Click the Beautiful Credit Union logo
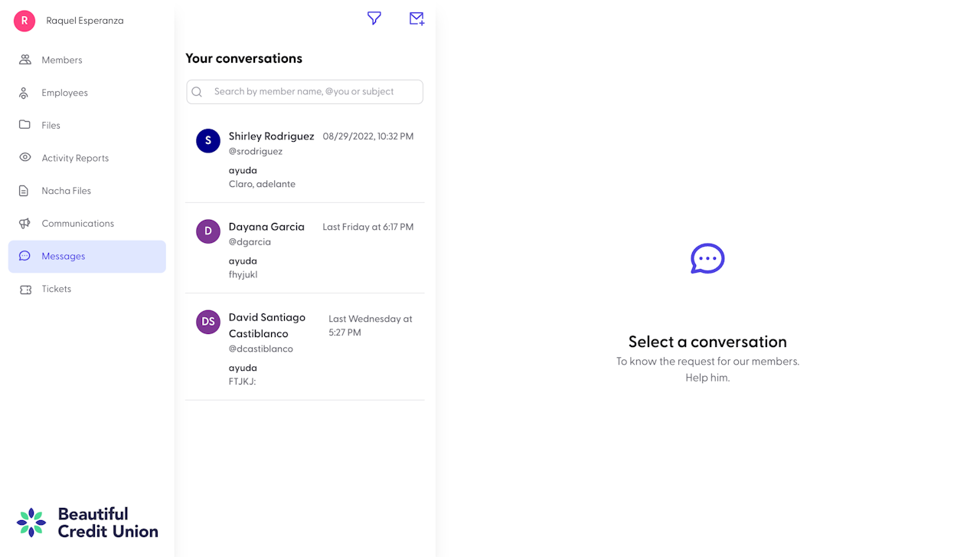 pyautogui.click(x=87, y=523)
